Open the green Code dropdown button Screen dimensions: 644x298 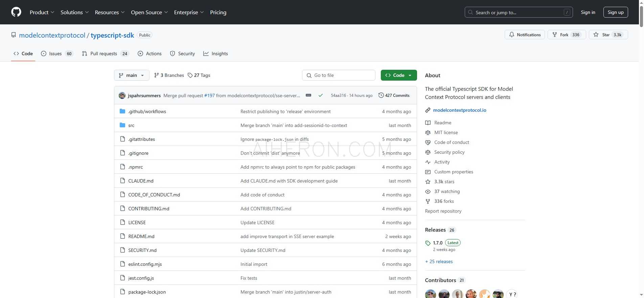399,75
